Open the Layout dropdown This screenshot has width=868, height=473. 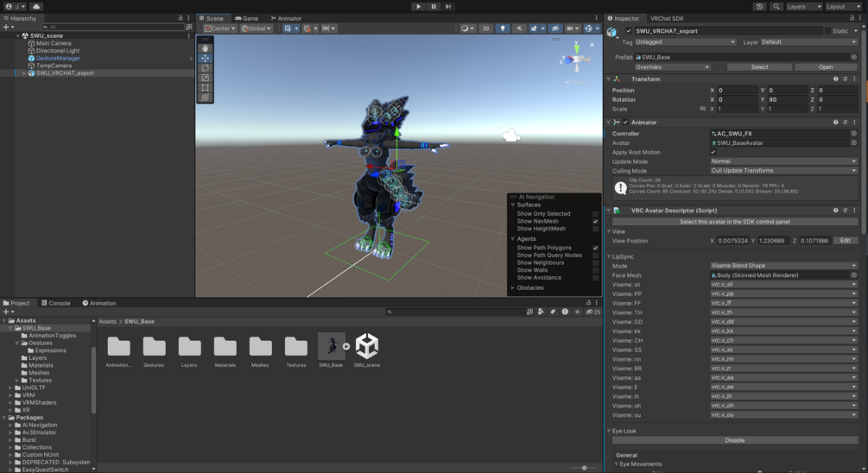pyautogui.click(x=843, y=7)
